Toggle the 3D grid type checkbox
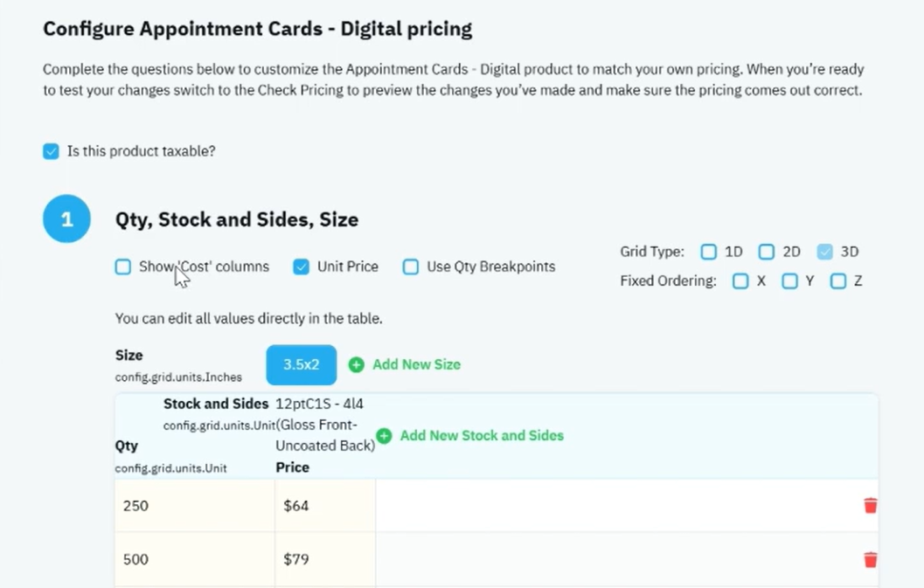The image size is (924, 588). (825, 252)
